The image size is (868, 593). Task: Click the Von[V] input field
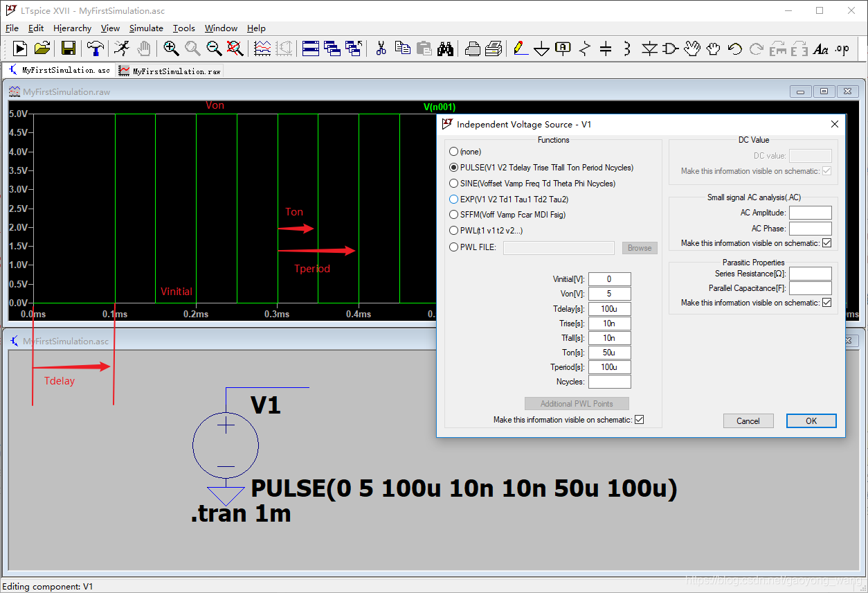[609, 294]
